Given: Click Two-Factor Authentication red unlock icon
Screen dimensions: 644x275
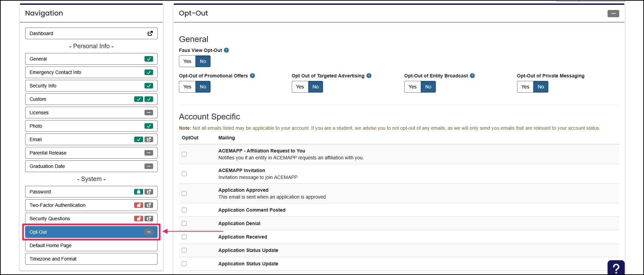Looking at the screenshot, I should coord(138,205).
